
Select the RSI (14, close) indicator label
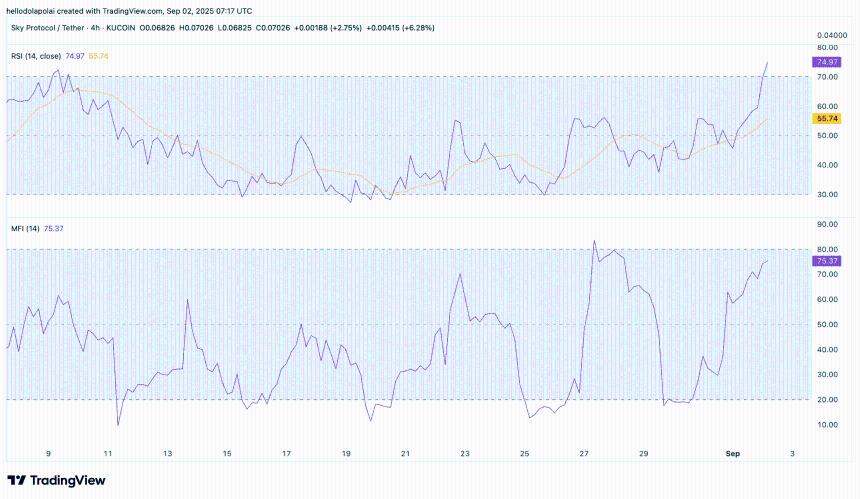(x=34, y=56)
